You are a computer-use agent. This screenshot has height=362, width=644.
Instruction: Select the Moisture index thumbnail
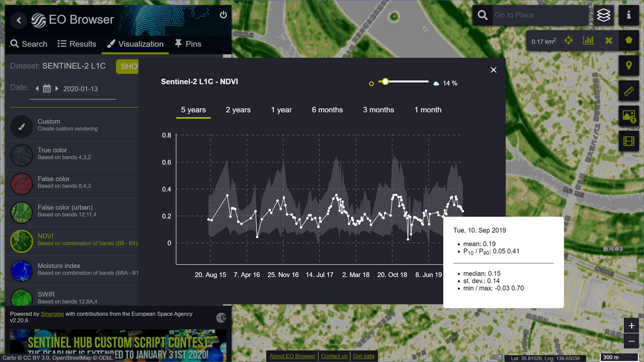(x=22, y=271)
